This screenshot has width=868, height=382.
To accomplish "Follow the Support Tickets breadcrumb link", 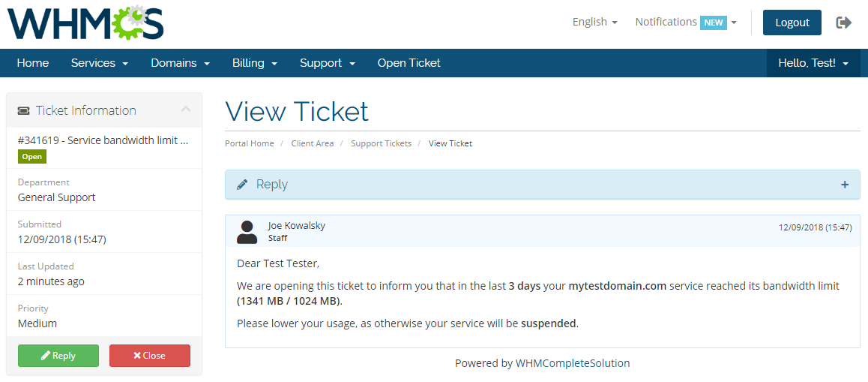I will (x=381, y=143).
